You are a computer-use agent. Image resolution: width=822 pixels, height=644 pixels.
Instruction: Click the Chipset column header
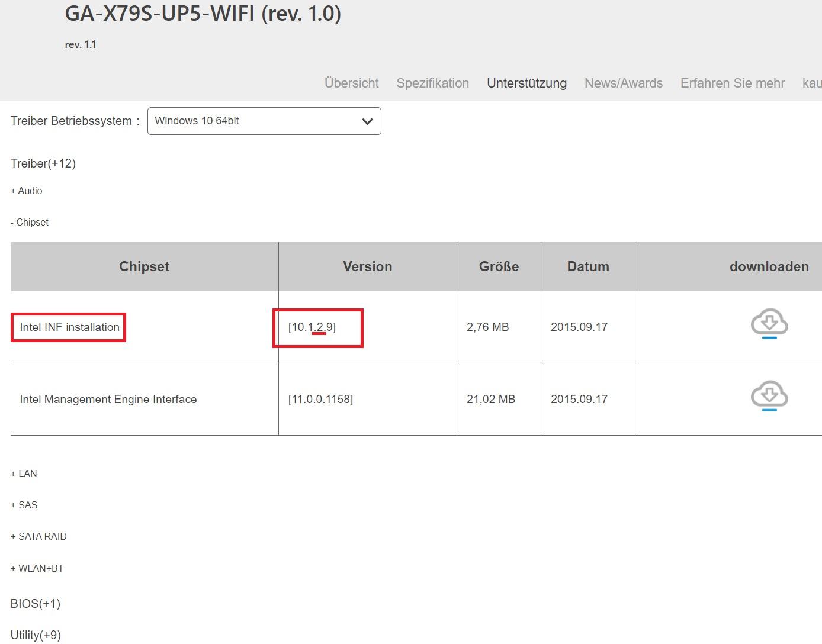145,266
